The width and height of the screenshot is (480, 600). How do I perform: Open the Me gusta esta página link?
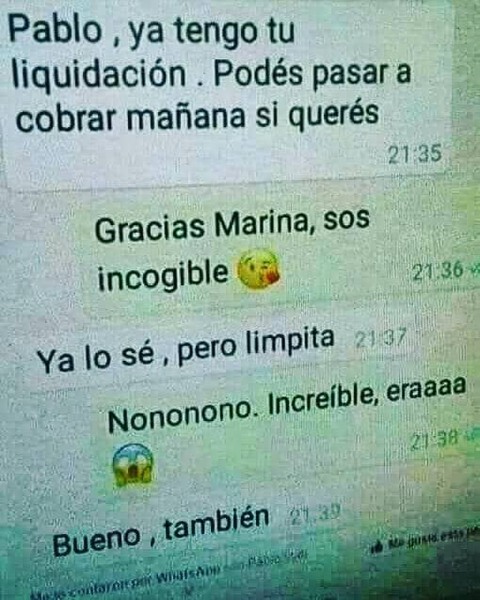point(432,540)
